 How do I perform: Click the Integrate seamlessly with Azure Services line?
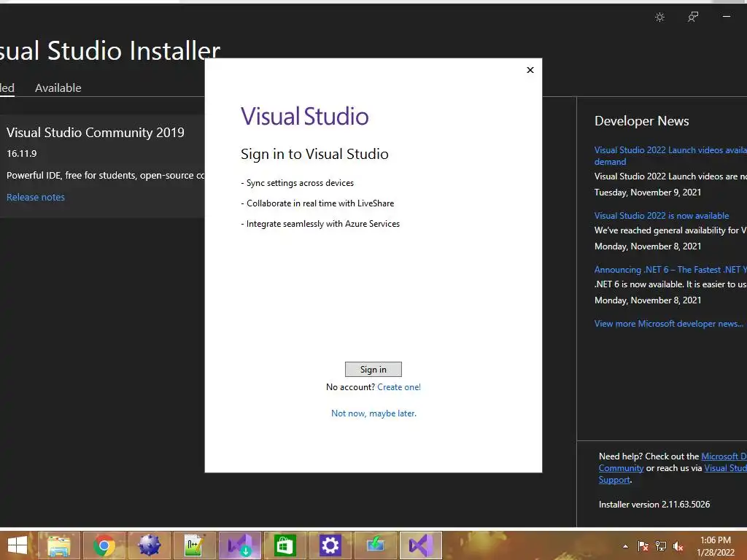[320, 224]
